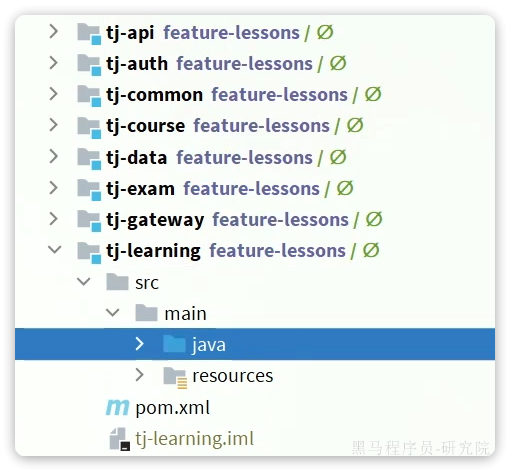Expand the tj-data module node
Viewport: 510px width, 473px height.
tap(54, 156)
